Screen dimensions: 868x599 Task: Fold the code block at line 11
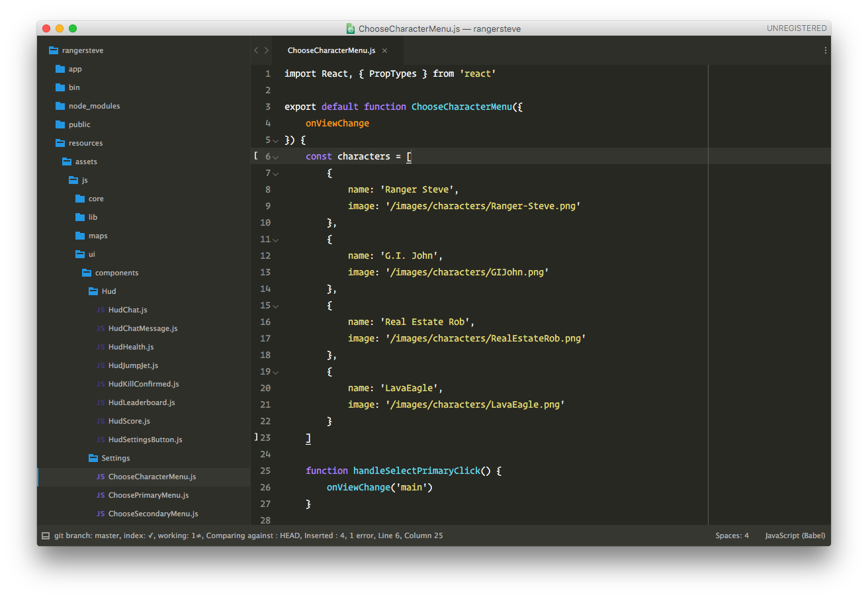coord(275,240)
